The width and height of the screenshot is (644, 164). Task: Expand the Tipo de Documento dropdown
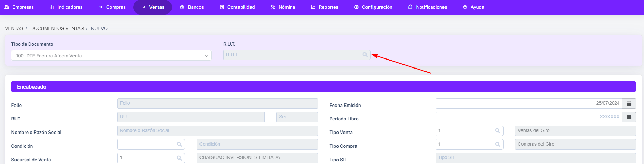pos(111,55)
